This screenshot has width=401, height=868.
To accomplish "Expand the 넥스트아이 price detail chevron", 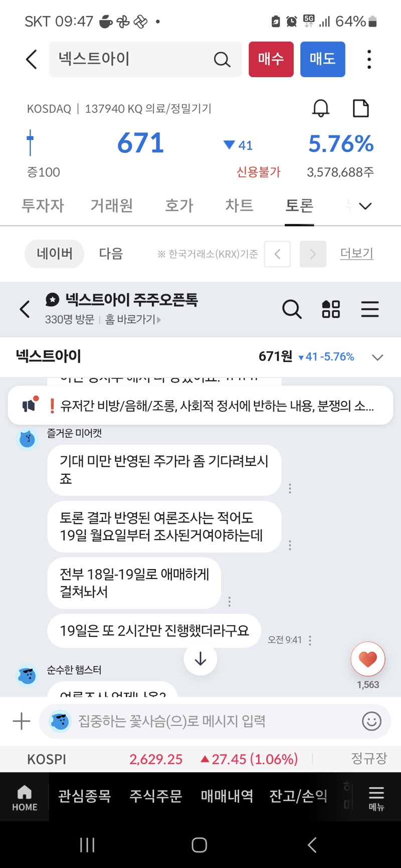I will [x=377, y=357].
